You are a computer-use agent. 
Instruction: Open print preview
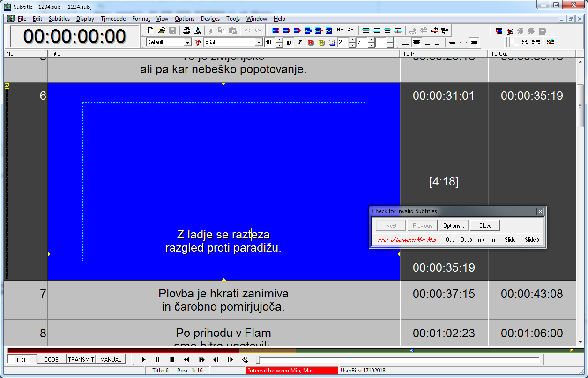(197, 30)
